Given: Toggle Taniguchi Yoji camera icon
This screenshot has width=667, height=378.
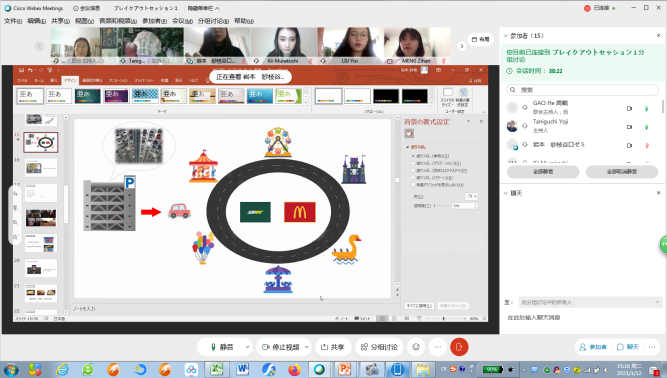Looking at the screenshot, I should [630, 127].
